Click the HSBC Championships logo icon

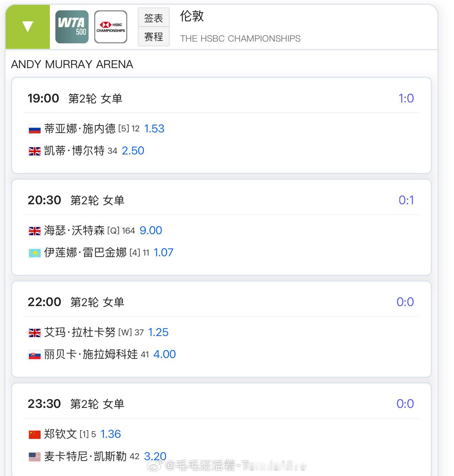pyautogui.click(x=111, y=27)
